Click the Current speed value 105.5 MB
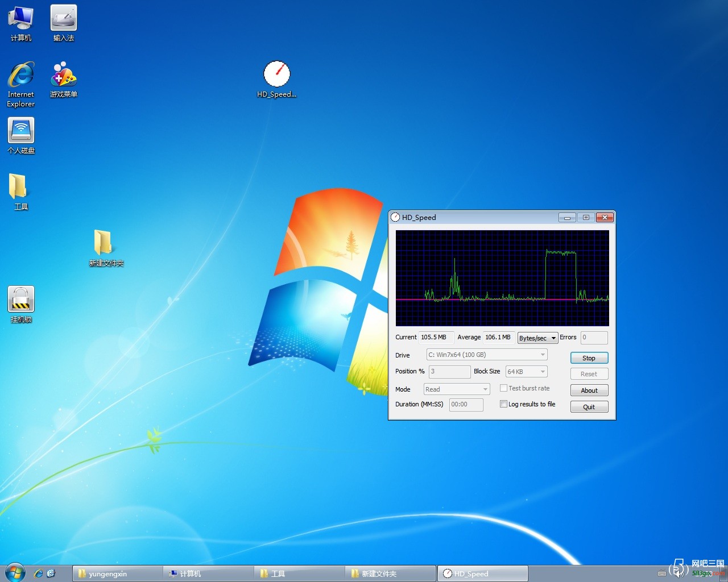Viewport: 728px width, 582px height. 436,338
